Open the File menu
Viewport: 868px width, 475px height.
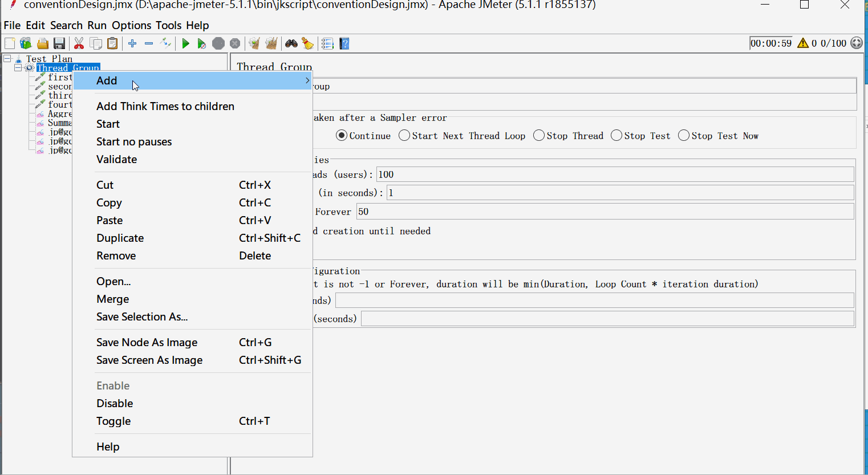click(x=12, y=25)
